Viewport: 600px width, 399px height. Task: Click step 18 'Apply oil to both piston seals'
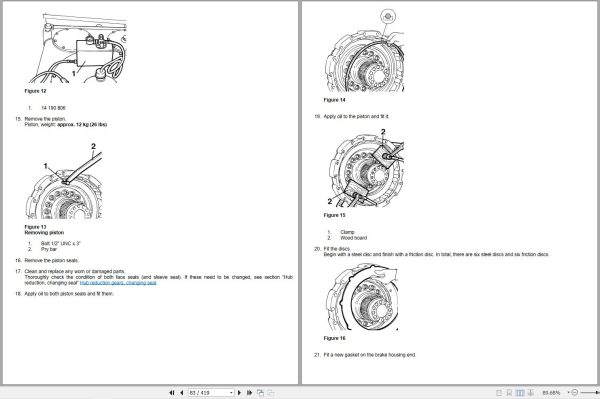point(69,294)
